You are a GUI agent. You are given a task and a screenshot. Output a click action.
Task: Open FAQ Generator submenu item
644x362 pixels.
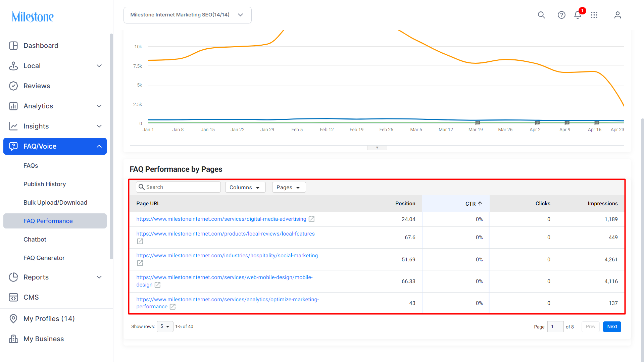44,258
